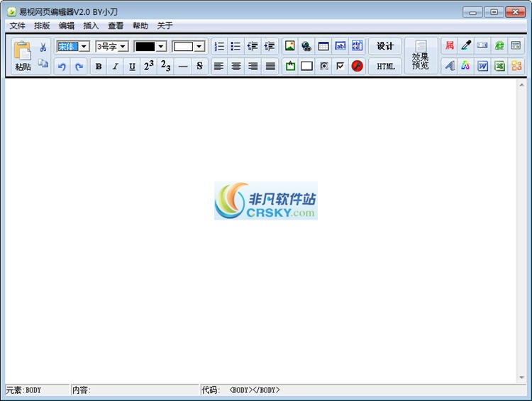Switch to Design (设计) view
Screen dimensions: 532x401
point(385,46)
